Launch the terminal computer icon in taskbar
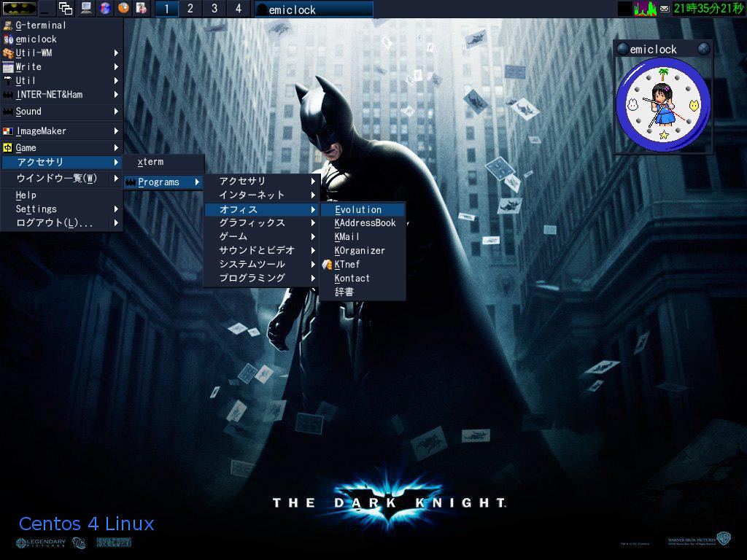The height and width of the screenshot is (560, 747). pos(87,9)
